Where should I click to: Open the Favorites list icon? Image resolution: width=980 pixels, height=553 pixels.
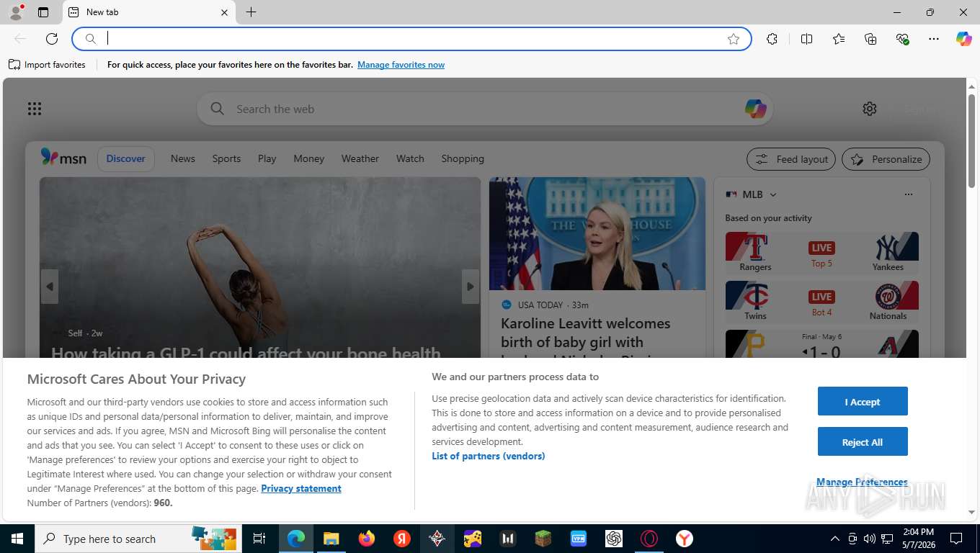(x=839, y=39)
